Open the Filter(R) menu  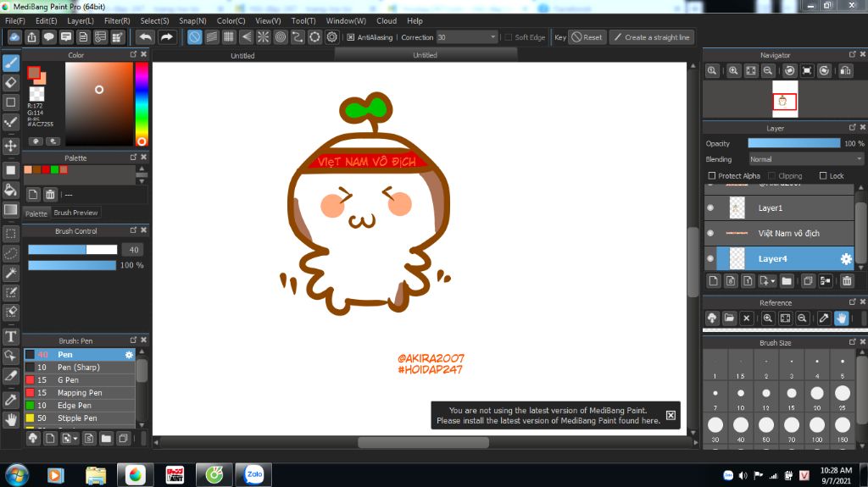coord(117,20)
